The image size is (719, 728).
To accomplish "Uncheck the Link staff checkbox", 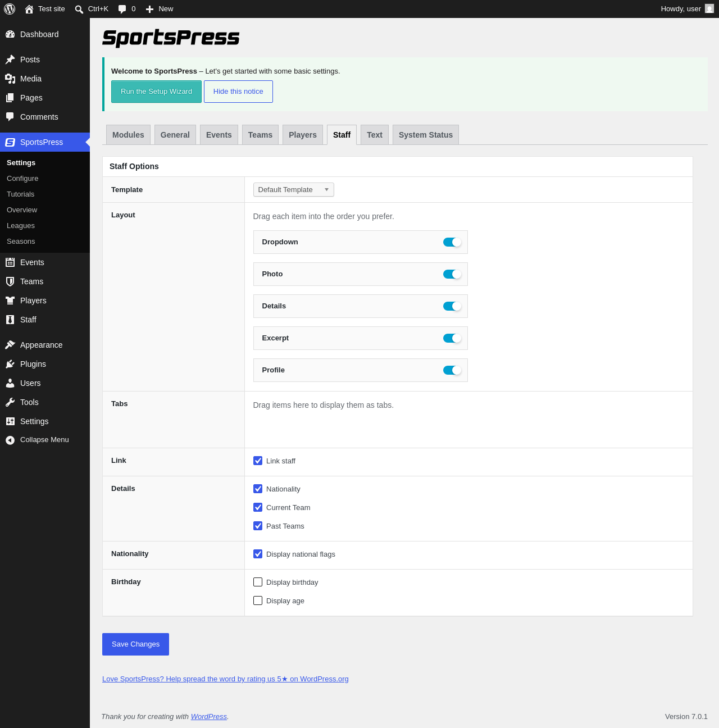I will click(258, 461).
